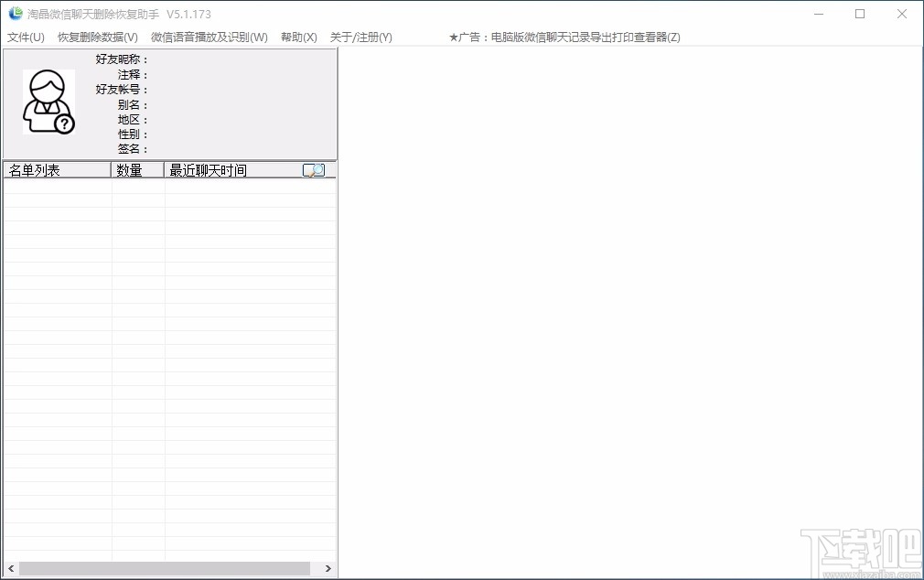Click the 注释 label

133,75
